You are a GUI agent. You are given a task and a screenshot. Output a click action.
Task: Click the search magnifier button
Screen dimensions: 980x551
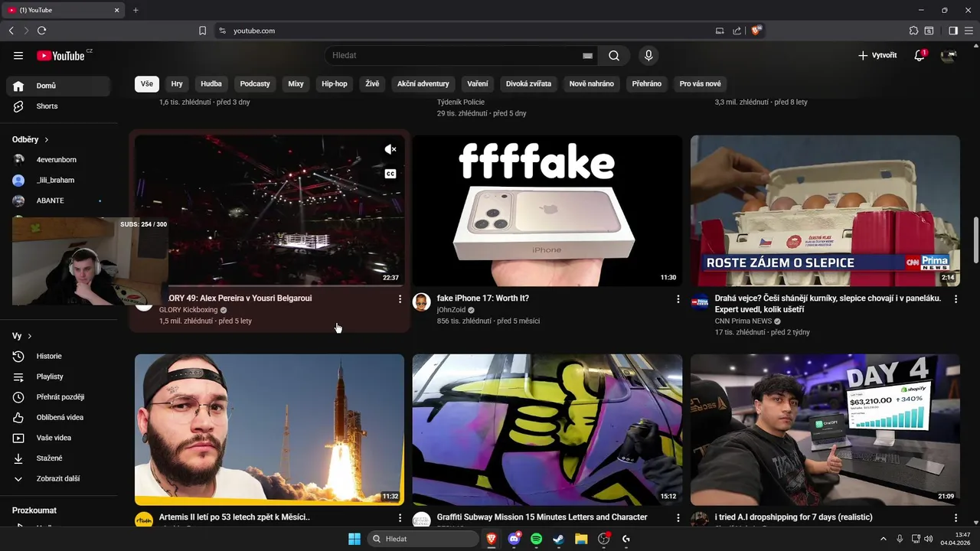coord(614,55)
